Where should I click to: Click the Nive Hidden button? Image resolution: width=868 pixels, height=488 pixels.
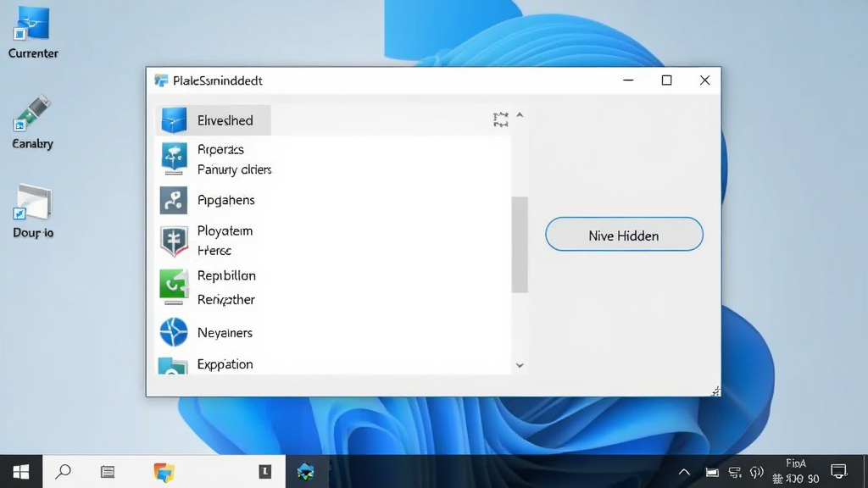(624, 234)
